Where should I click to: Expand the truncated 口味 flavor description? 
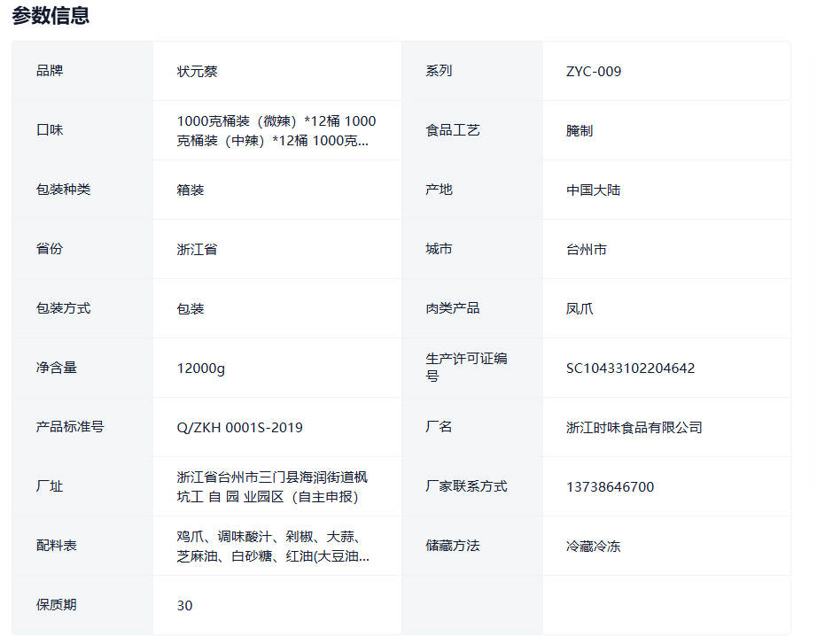276,130
